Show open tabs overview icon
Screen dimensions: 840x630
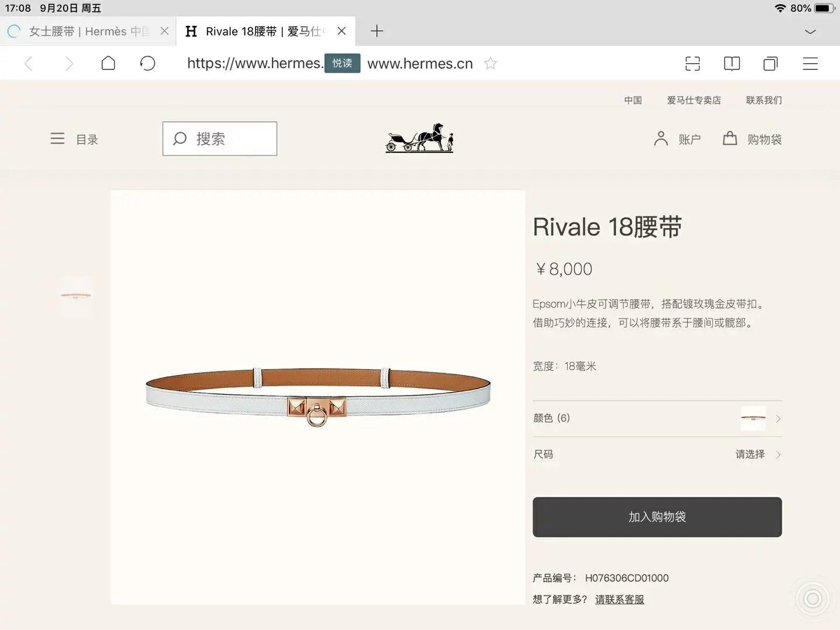771,64
